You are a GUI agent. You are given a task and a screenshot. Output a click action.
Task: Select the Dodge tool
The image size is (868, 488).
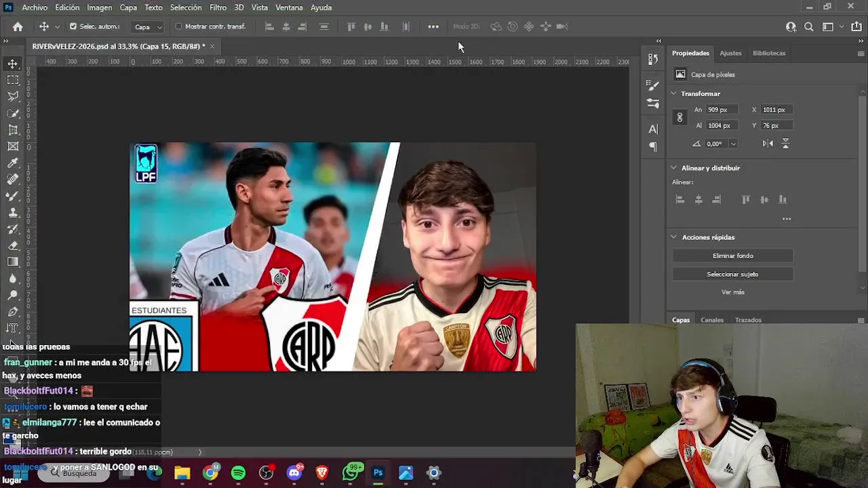(x=13, y=295)
